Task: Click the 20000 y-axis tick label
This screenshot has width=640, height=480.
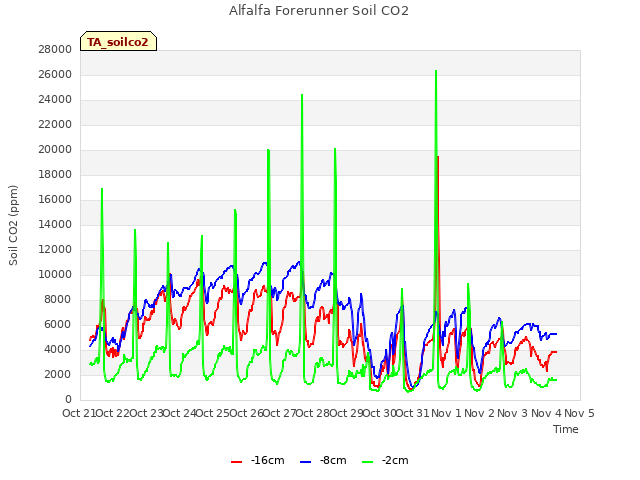Action: 55,149
